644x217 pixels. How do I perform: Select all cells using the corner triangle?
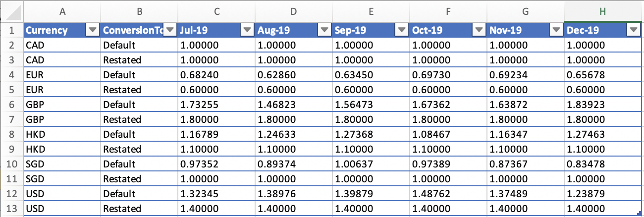[x=11, y=11]
